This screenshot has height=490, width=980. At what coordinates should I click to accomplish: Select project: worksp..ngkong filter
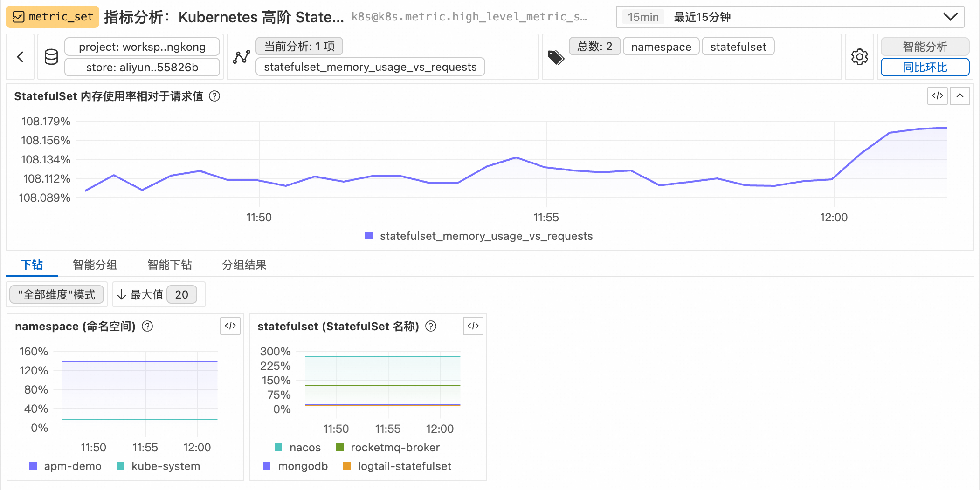(x=142, y=47)
